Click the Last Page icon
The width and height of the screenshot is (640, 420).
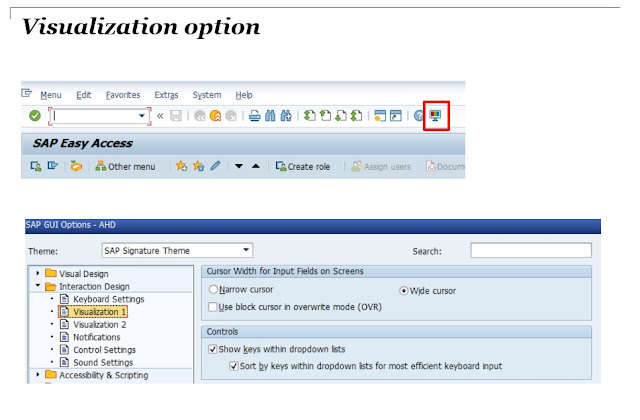[356, 116]
